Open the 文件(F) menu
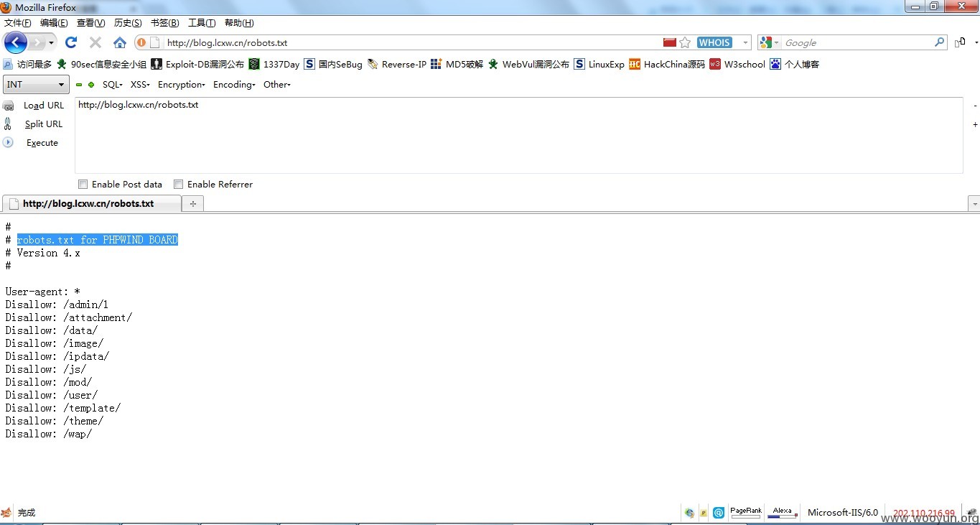 [18, 23]
